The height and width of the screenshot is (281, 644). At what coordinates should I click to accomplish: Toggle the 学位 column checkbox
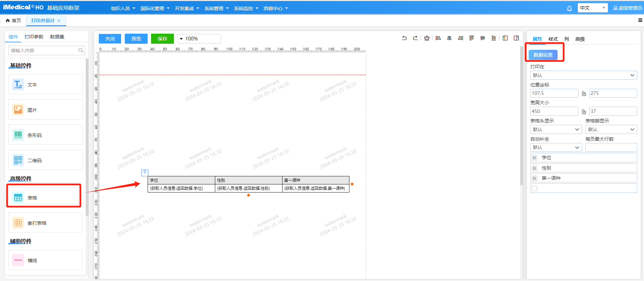click(x=534, y=158)
